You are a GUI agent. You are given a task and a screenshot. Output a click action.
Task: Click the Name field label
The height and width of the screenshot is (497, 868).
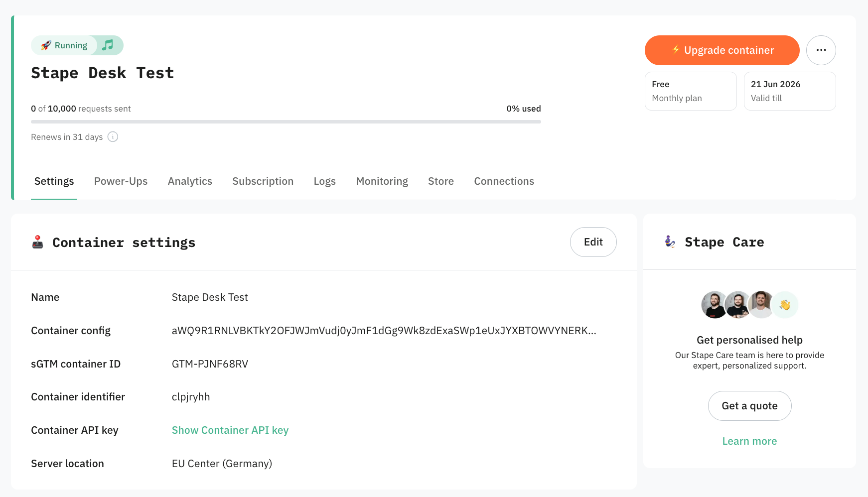click(x=45, y=297)
